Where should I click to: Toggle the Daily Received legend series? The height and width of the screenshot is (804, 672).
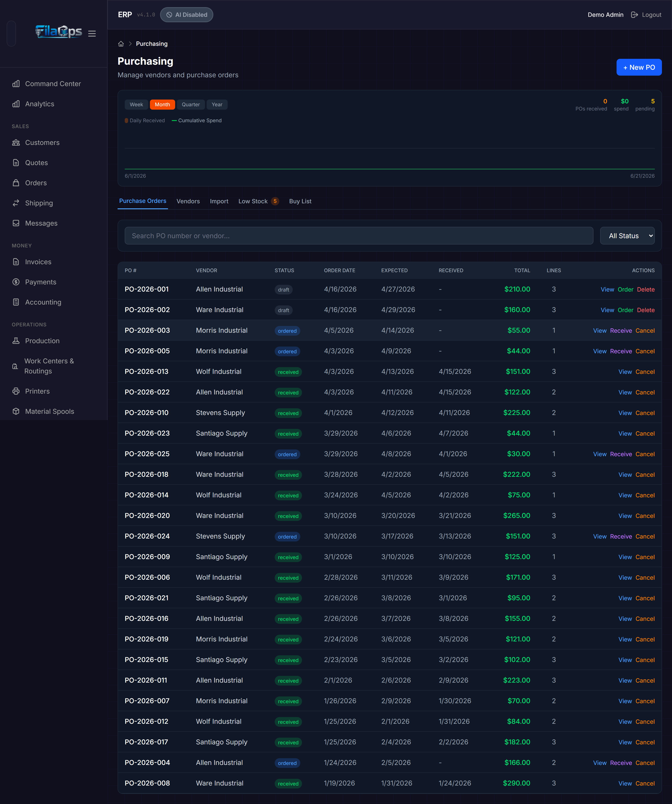[x=145, y=121]
